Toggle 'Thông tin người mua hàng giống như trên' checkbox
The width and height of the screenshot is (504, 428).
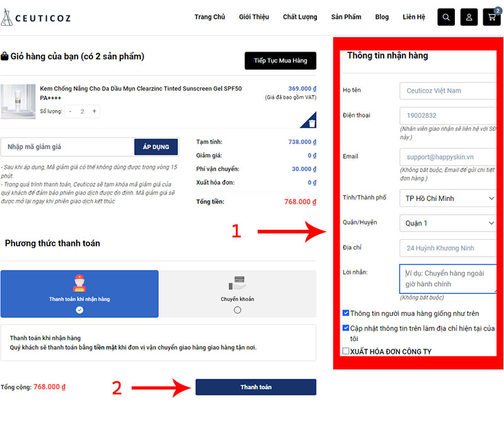(x=346, y=313)
